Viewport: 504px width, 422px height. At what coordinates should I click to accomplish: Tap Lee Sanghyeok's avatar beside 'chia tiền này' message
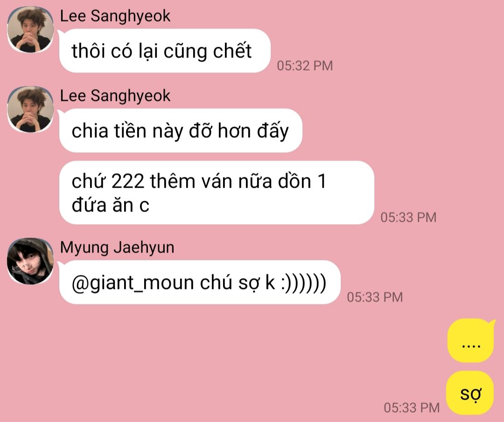tap(30, 109)
